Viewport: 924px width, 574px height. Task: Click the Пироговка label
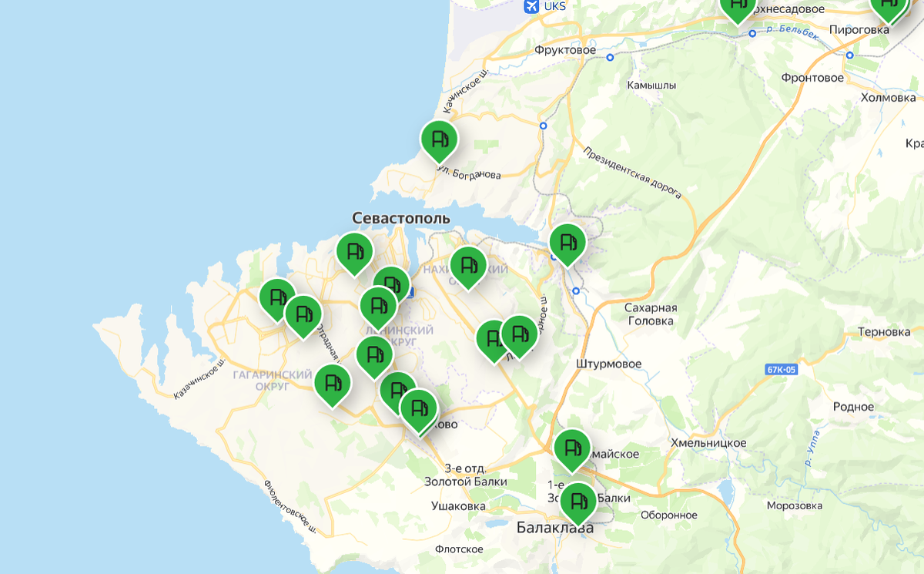pyautogui.click(x=859, y=30)
